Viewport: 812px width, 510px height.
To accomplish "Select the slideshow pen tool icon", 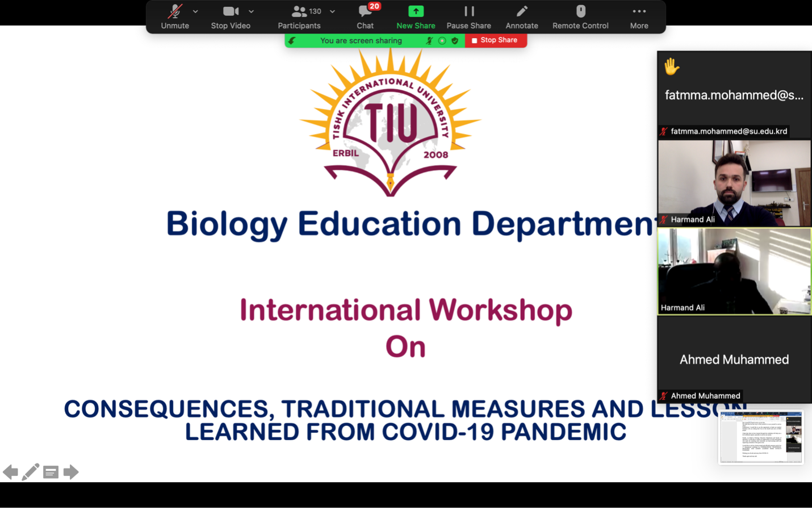I will [x=31, y=472].
